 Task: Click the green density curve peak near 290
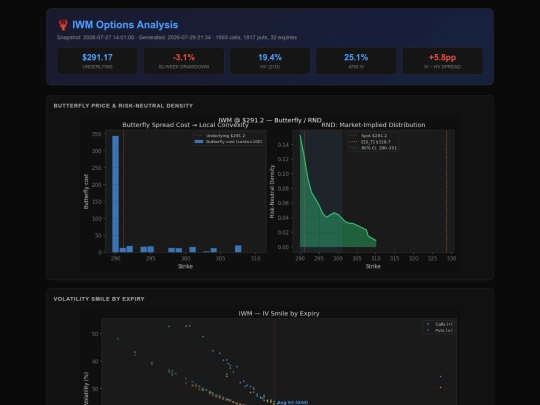[x=300, y=136]
